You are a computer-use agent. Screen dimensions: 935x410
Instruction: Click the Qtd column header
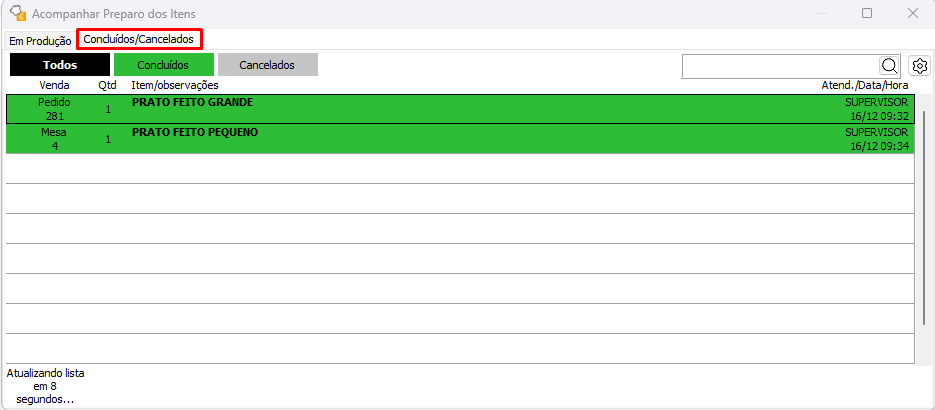click(x=107, y=86)
